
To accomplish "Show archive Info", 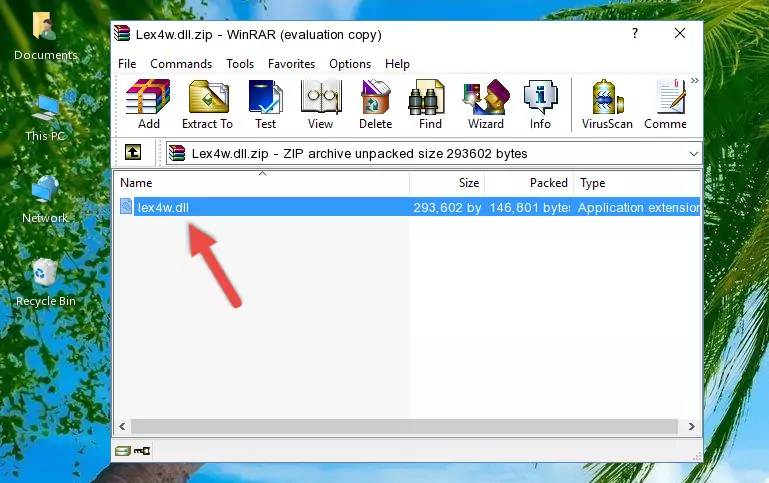I will [x=540, y=104].
